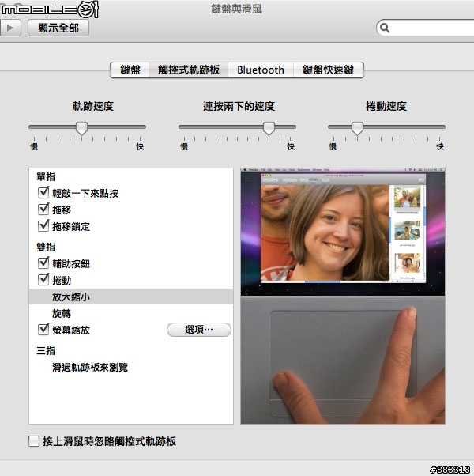Toggle the 拖移鎖定 checkbox
The height and width of the screenshot is (476, 474).
point(43,226)
